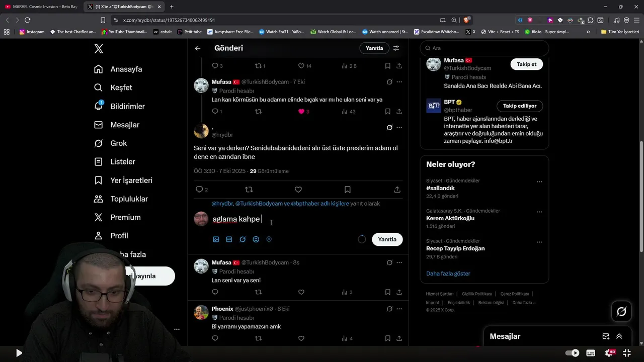Click the X logo above Anasayfa
This screenshot has width=644, height=362.
point(99,49)
